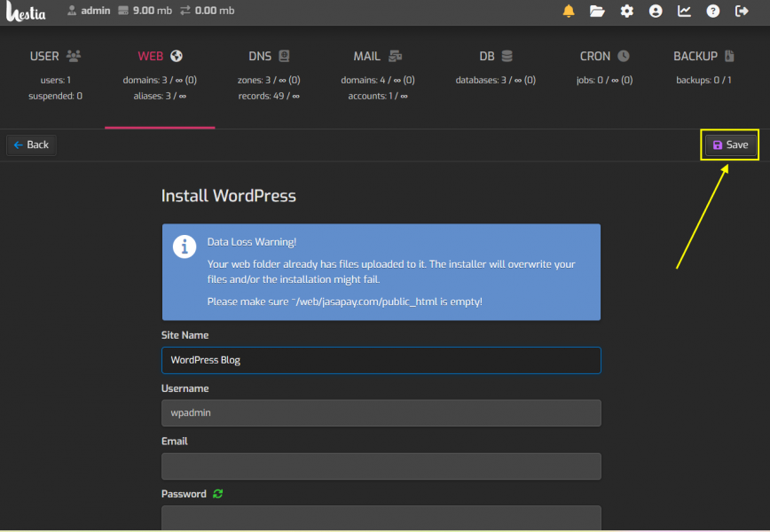Viewport: 770px width, 532px height.
Task: Click the admin user icon in header
Action: tap(72, 11)
